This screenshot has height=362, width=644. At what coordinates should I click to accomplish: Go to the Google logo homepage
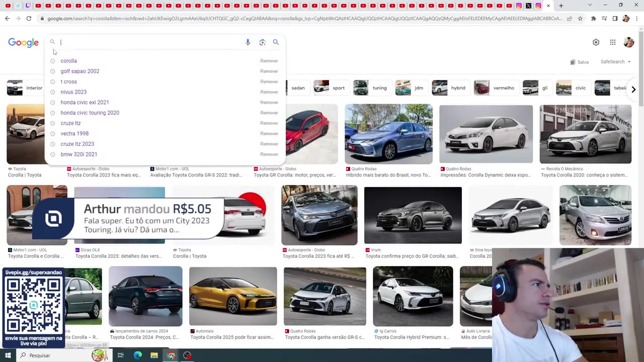pyautogui.click(x=23, y=43)
